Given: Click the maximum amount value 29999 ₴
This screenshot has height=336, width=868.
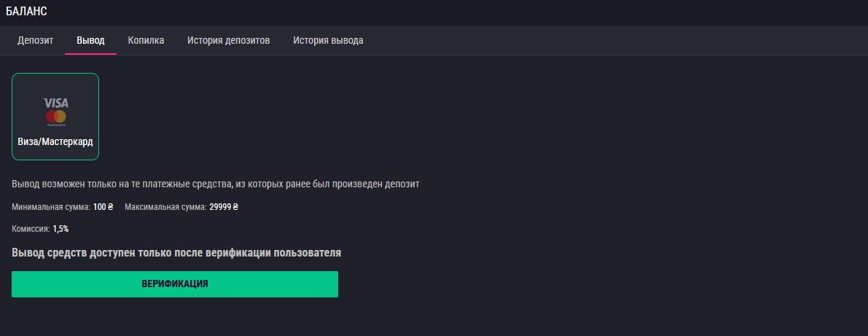Looking at the screenshot, I should (224, 207).
